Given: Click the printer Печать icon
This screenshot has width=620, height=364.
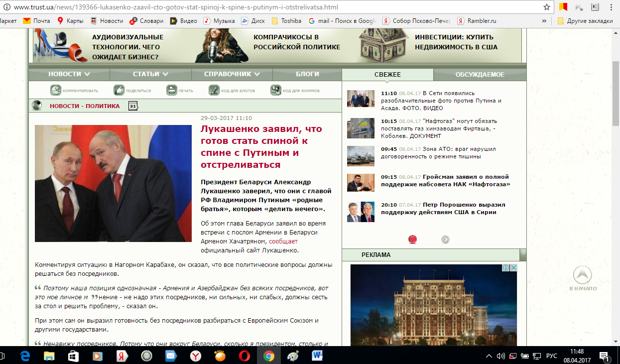Looking at the screenshot, I should click(171, 90).
